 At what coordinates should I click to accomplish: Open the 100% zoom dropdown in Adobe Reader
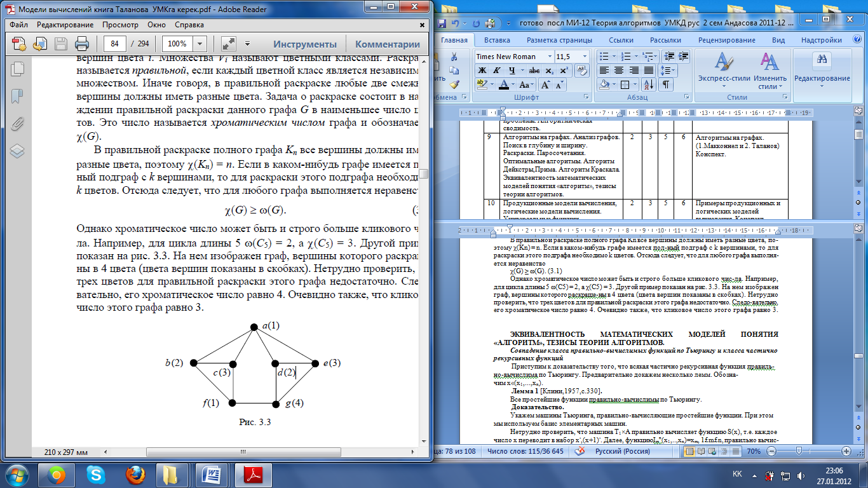[200, 44]
